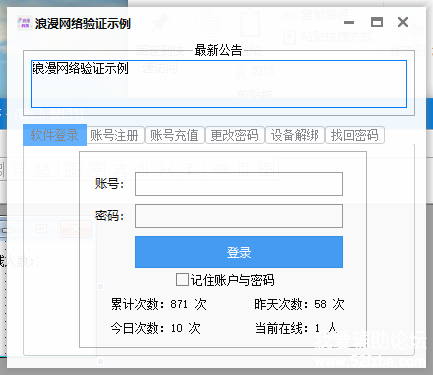Click inside the 最新公告 announcement box
This screenshot has height=375, width=433.
(x=219, y=84)
